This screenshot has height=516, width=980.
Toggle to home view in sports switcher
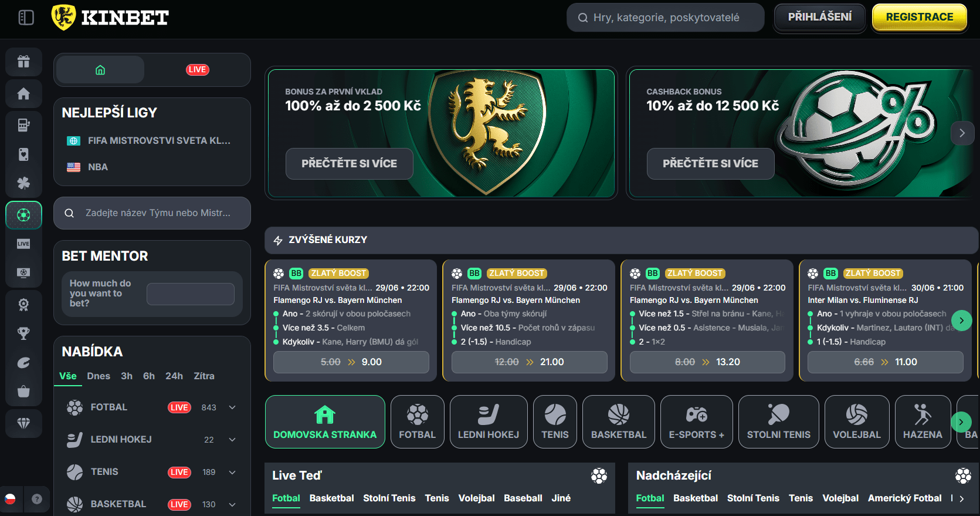click(100, 70)
